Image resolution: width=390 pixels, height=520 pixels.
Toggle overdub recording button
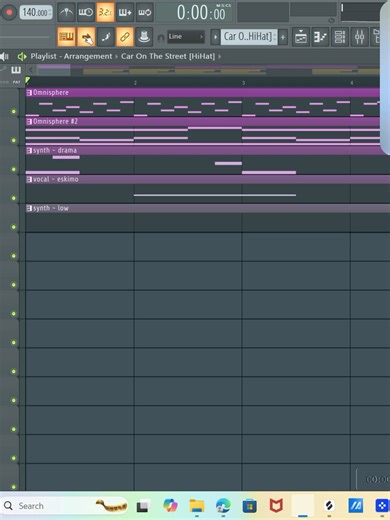(x=125, y=12)
